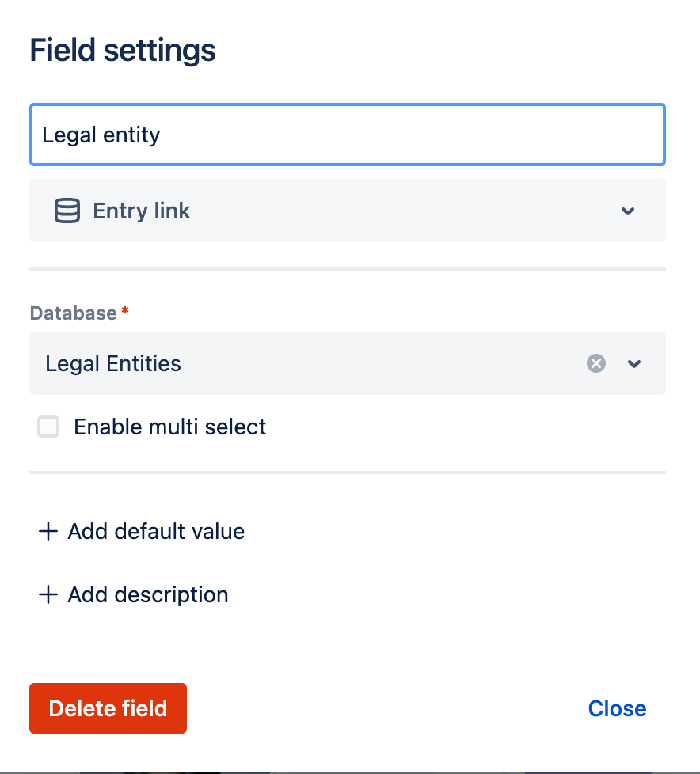
Task: Click the database icon beside Entry link
Action: (67, 211)
